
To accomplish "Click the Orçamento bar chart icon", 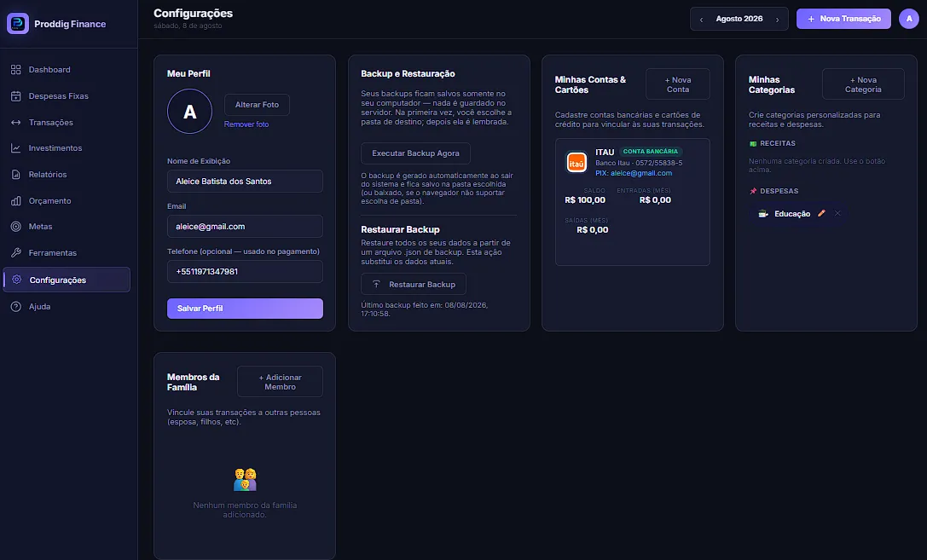I will tap(16, 201).
